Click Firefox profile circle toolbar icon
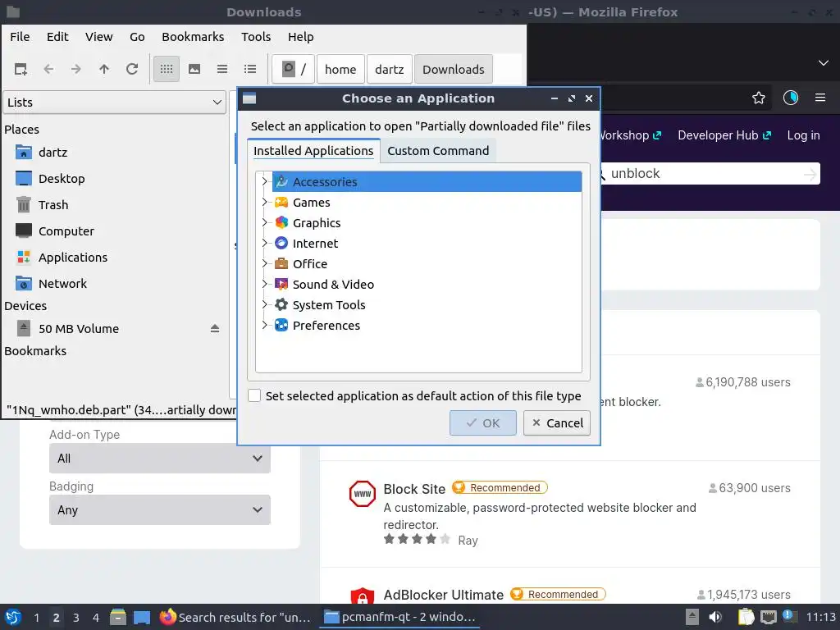840x630 pixels. pyautogui.click(x=790, y=98)
